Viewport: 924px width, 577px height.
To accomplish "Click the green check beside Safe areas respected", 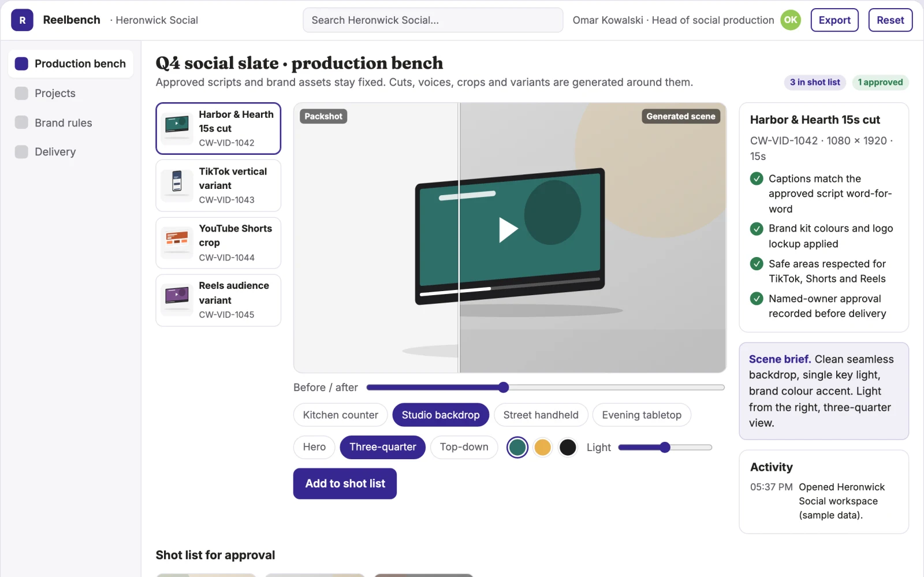I will pyautogui.click(x=757, y=264).
